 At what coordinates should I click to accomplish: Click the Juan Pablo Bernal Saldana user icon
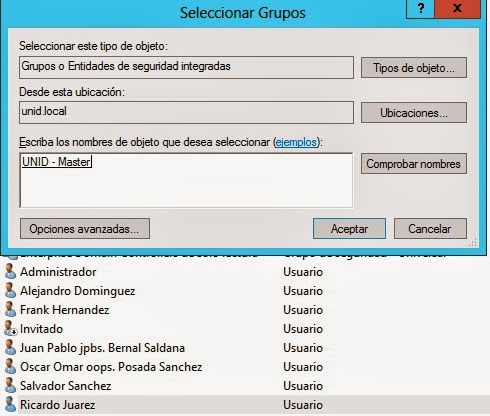point(10,348)
